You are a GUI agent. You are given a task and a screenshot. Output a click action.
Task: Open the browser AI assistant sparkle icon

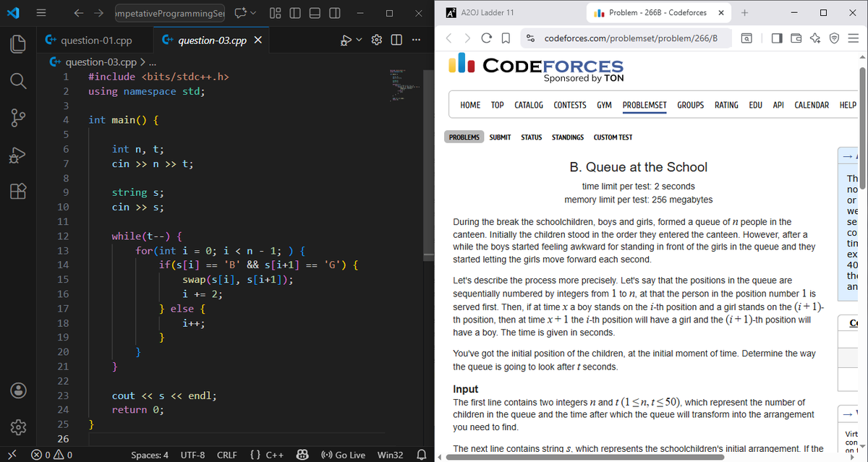pyautogui.click(x=814, y=38)
